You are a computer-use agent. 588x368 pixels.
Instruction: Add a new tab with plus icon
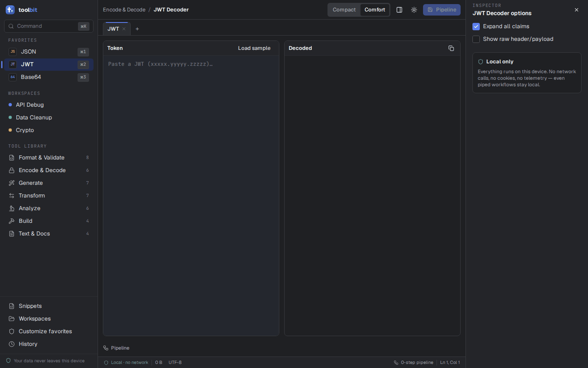pyautogui.click(x=137, y=29)
